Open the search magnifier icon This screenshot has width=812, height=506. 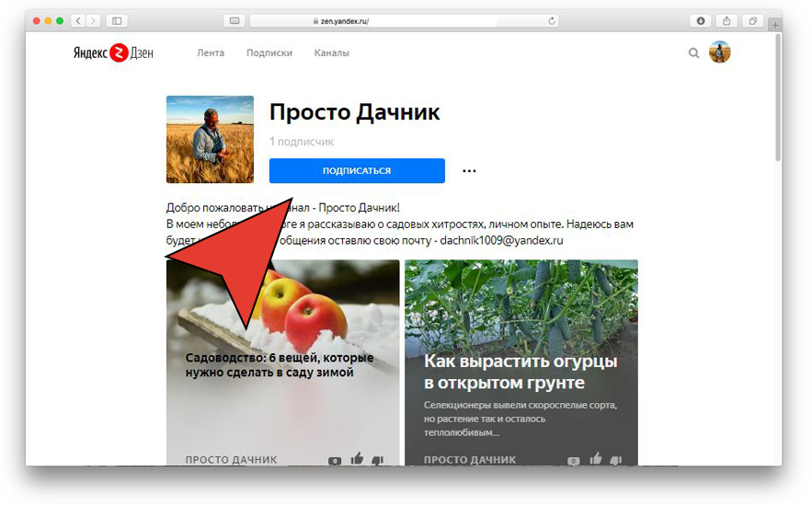pos(693,52)
